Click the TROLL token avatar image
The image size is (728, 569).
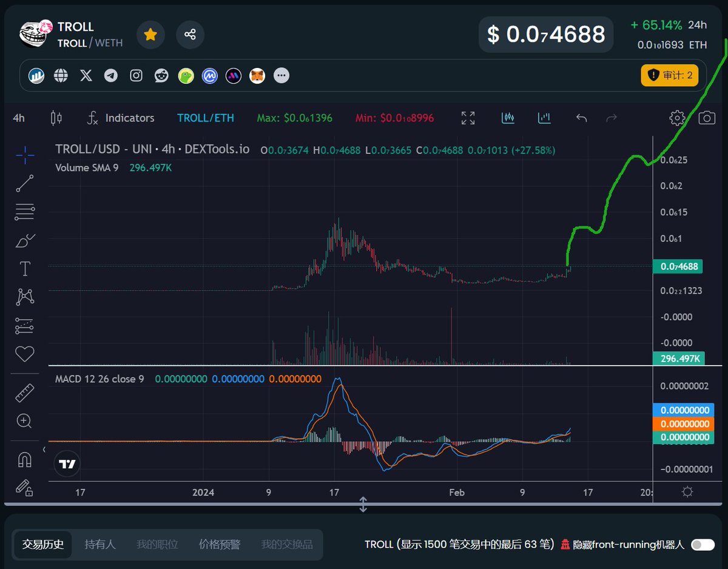34,35
